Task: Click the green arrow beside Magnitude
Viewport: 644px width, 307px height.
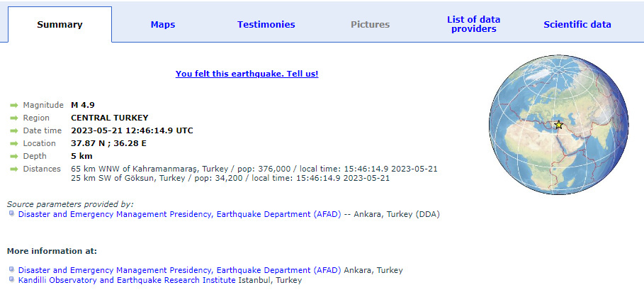Action: [13, 105]
